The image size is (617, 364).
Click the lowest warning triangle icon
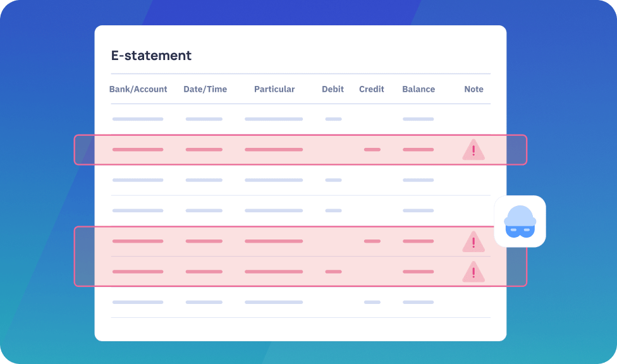tap(473, 272)
